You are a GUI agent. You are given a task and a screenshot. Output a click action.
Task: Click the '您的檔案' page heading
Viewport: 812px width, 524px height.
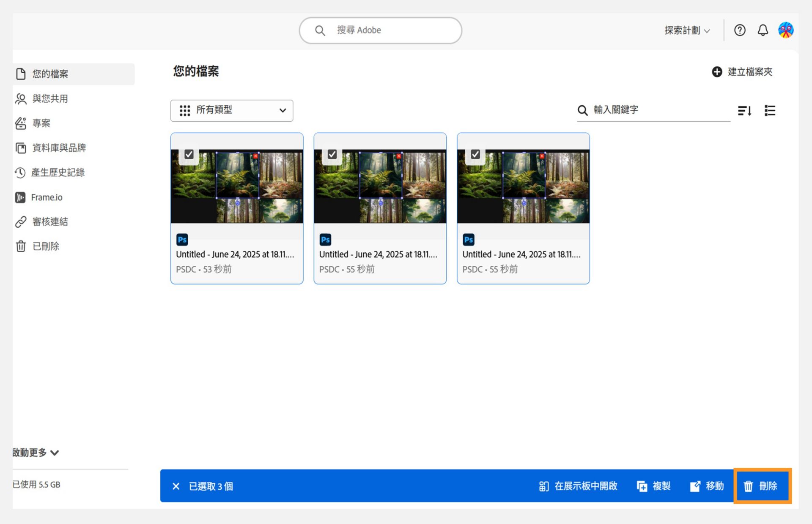tap(196, 71)
